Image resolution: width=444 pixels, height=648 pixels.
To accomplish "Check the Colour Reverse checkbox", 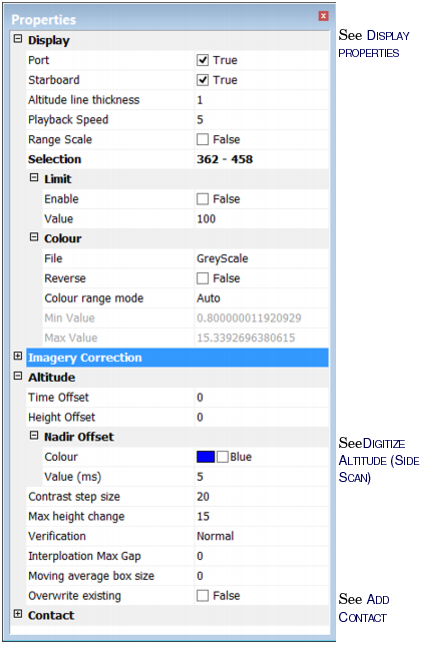I will click(203, 279).
